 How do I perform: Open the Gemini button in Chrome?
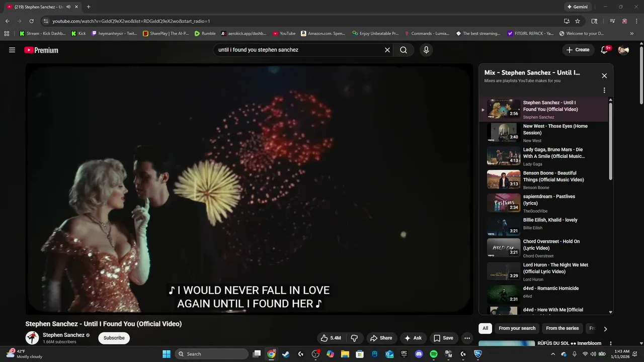coord(577,7)
